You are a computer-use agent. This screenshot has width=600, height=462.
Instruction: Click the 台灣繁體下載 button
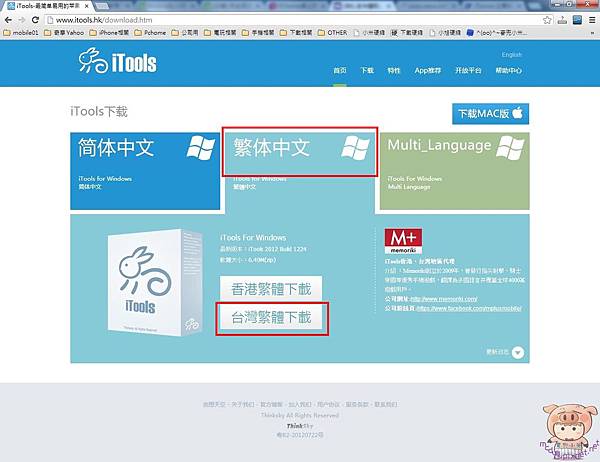tap(271, 318)
